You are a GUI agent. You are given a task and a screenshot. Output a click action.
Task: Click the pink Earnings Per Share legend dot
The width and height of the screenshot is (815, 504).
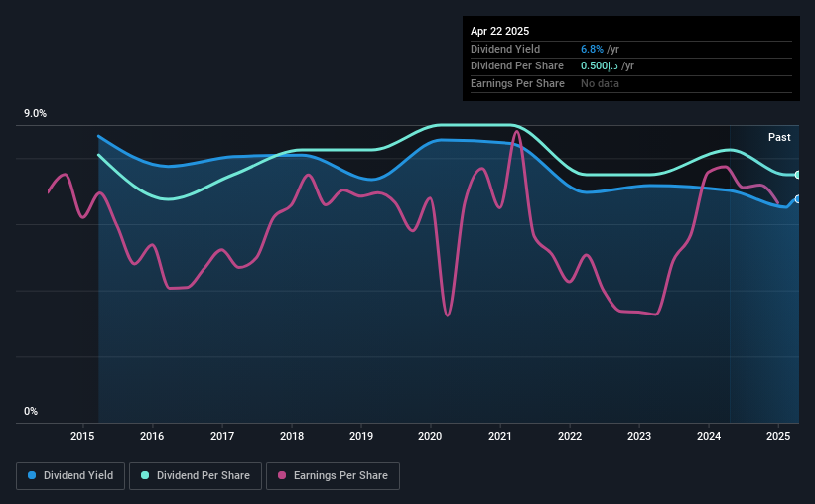(282, 475)
